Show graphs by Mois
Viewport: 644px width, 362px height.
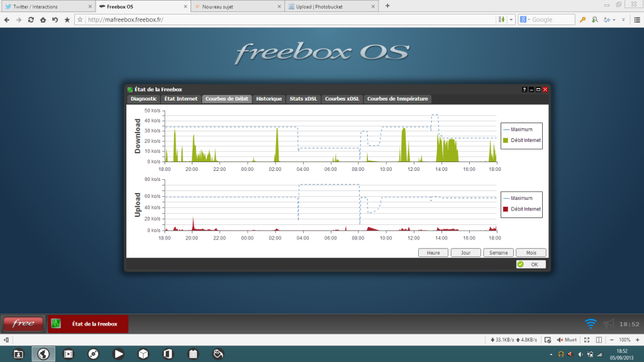pos(531,253)
